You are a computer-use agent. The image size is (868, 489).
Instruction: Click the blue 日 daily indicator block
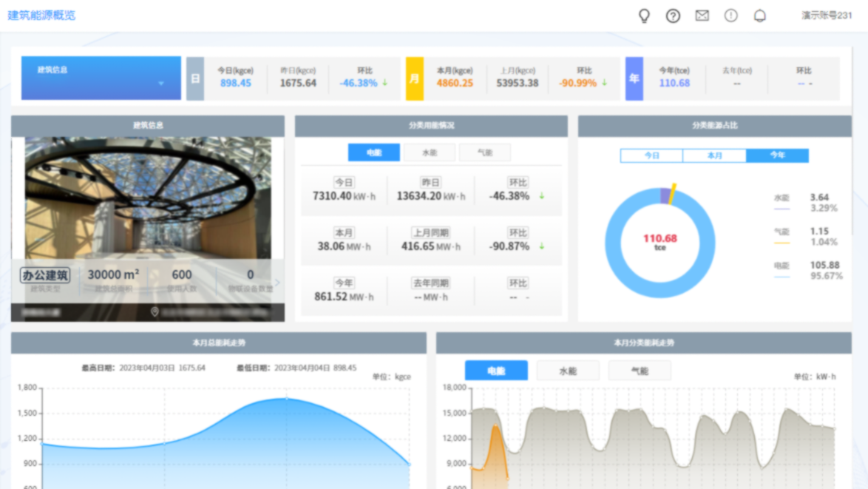point(195,78)
